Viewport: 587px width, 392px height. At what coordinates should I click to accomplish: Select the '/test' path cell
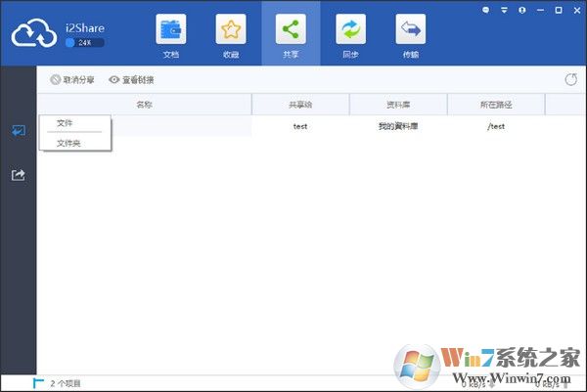(496, 126)
